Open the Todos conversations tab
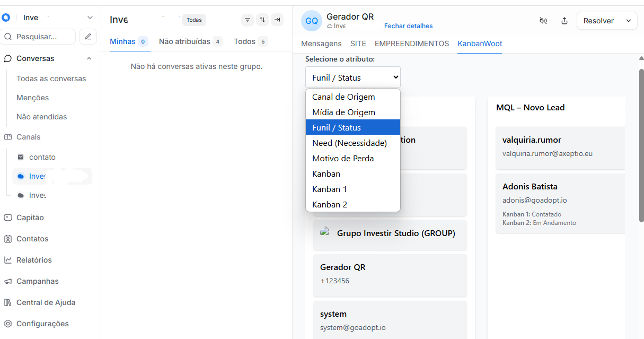The width and height of the screenshot is (644, 339). tap(251, 41)
